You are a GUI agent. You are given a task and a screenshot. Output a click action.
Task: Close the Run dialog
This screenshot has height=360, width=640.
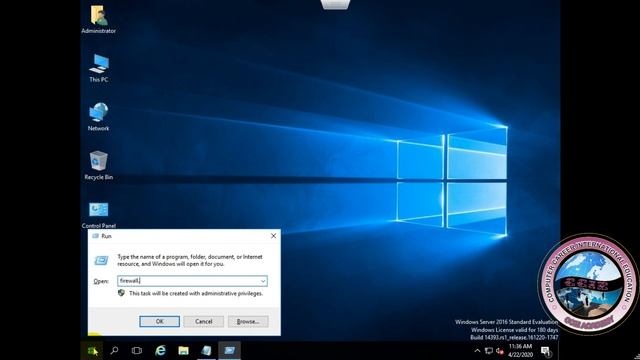(x=273, y=236)
